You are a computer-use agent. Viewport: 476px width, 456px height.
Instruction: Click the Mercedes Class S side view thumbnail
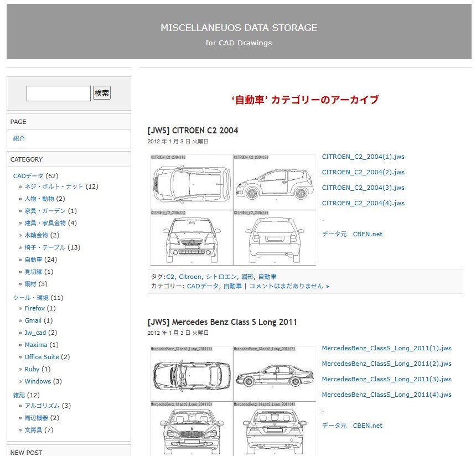pyautogui.click(x=275, y=374)
